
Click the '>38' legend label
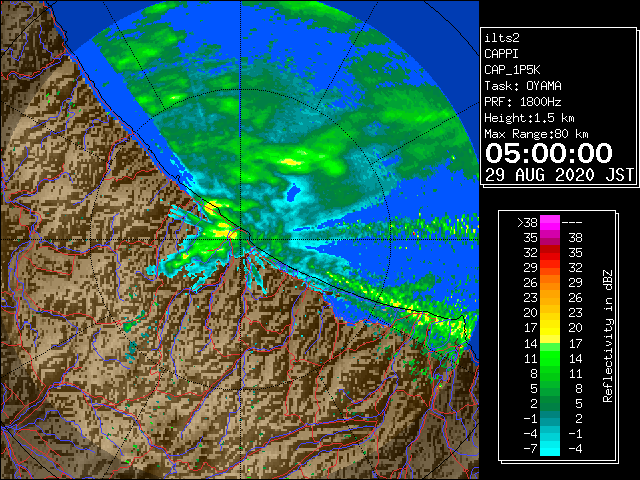click(x=527, y=222)
